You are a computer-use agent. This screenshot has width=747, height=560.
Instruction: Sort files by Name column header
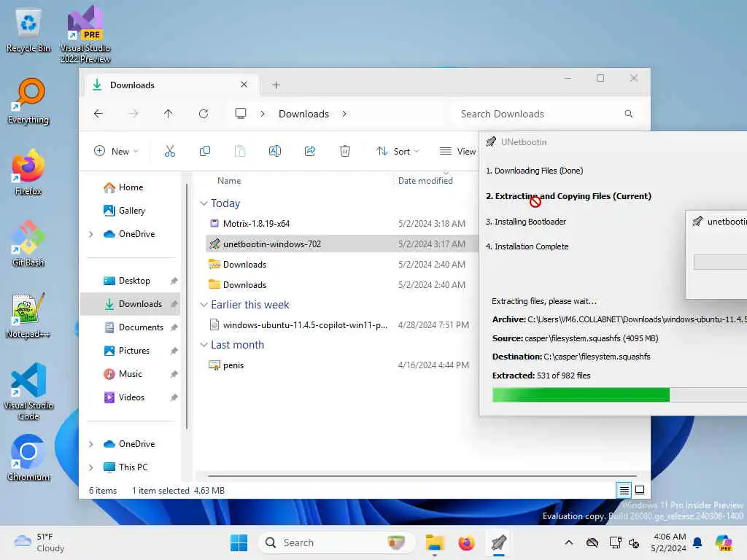pos(229,181)
